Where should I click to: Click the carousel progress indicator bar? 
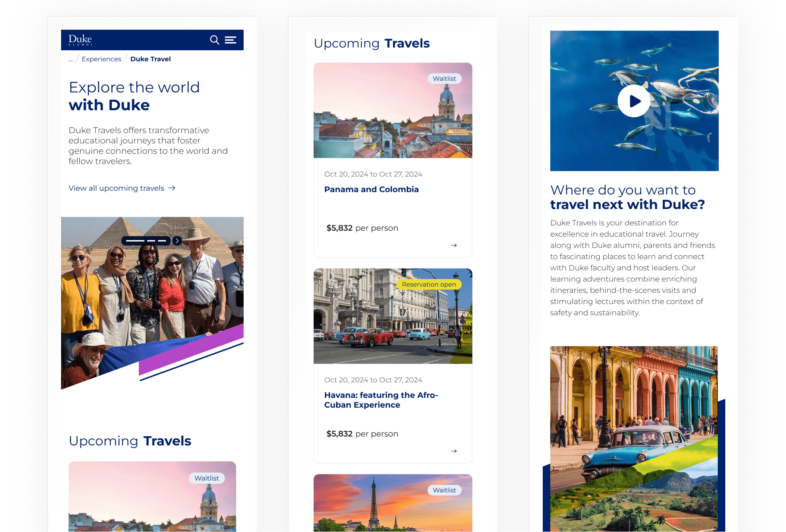[146, 240]
